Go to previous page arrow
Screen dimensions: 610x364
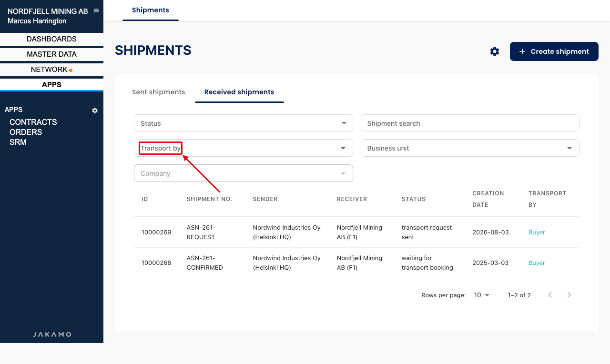click(550, 295)
